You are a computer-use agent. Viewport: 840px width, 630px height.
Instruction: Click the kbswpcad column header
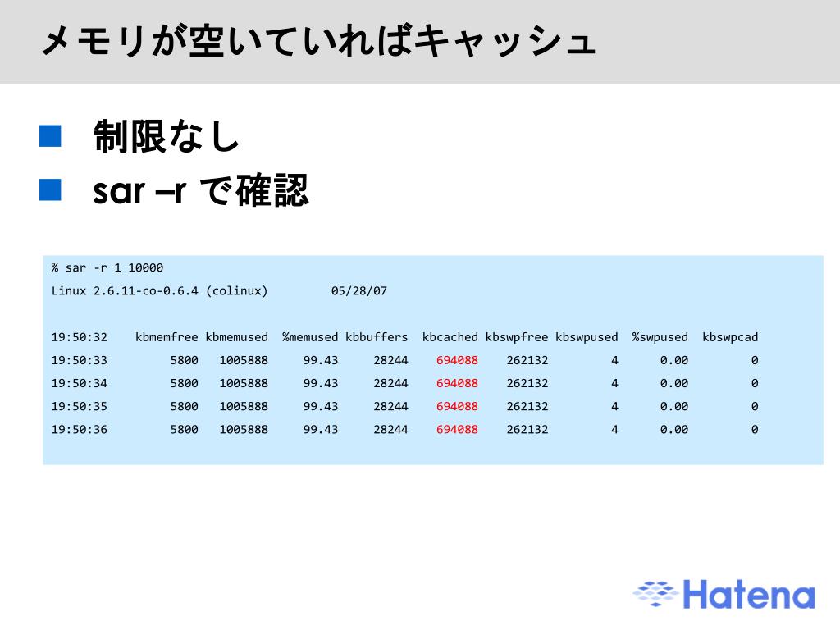pyautogui.click(x=730, y=337)
